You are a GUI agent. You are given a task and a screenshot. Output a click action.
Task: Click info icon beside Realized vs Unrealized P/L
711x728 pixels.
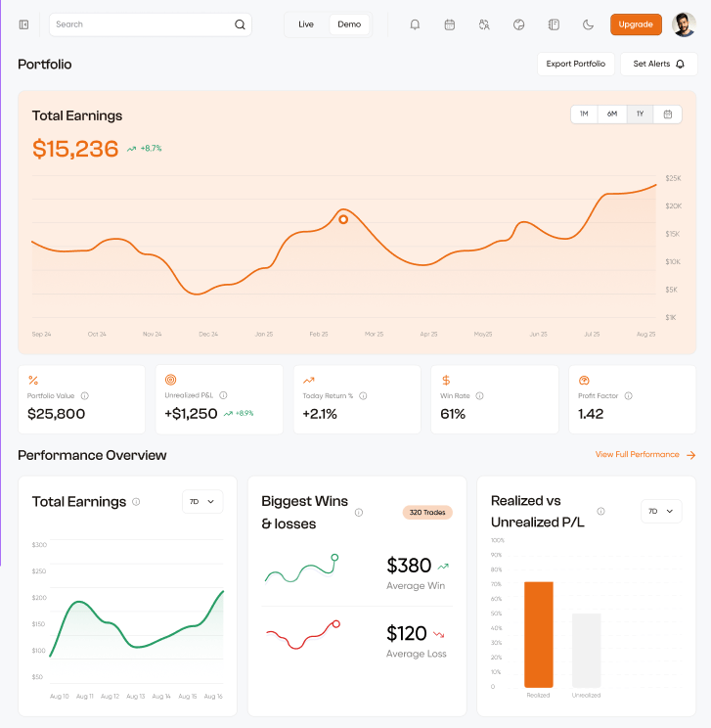[x=601, y=511]
